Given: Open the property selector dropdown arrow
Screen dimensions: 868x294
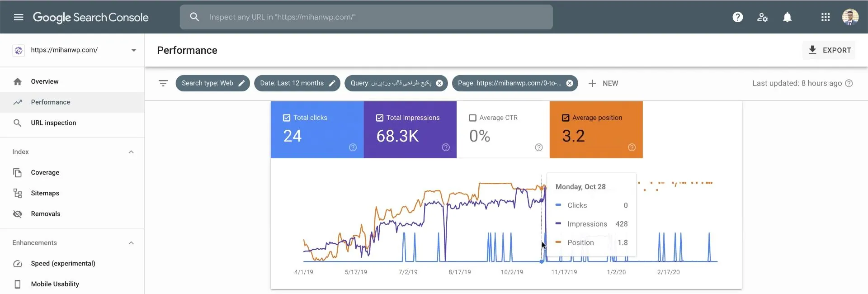Looking at the screenshot, I should (x=134, y=50).
